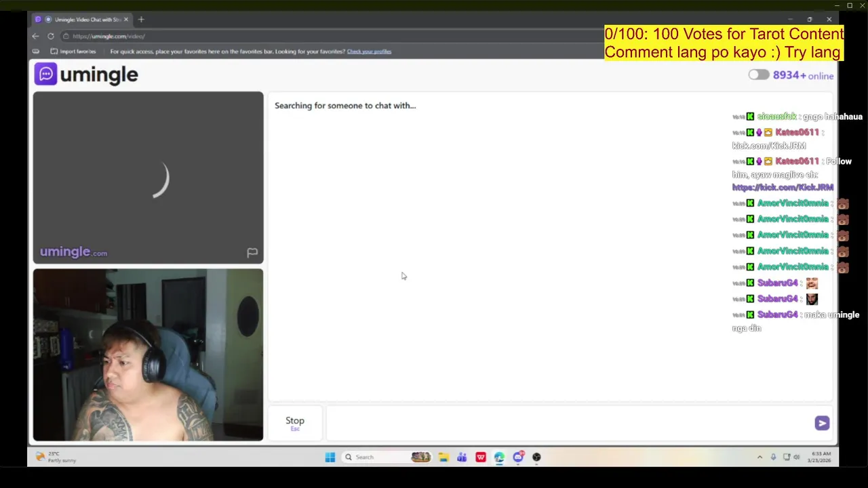Click Import favorites in the favorites bar
The image size is (868, 488).
(x=73, y=52)
